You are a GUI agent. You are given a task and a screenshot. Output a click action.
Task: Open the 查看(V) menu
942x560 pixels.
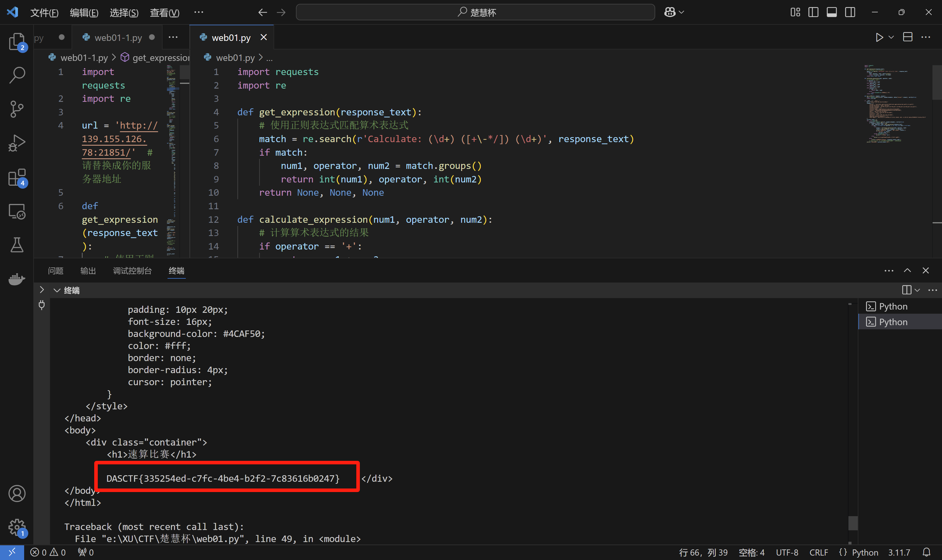click(x=164, y=12)
